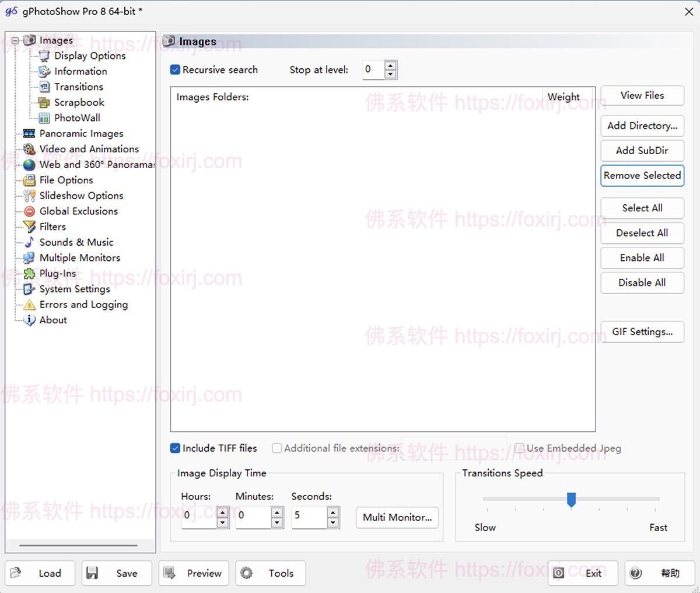The width and height of the screenshot is (700, 593).
Task: Enable Additional file extensions
Action: coord(276,448)
